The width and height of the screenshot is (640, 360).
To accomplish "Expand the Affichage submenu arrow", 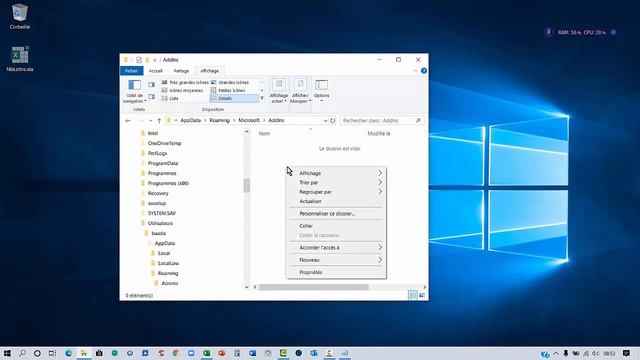I will click(380, 173).
